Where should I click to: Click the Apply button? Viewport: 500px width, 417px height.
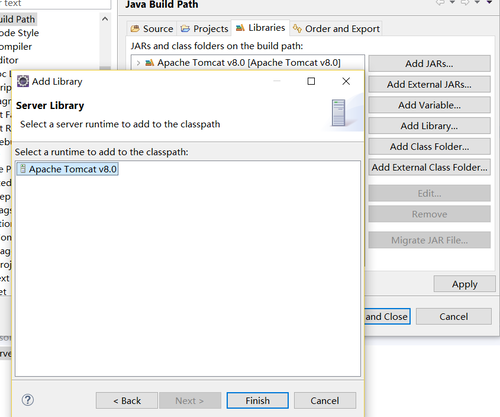(x=465, y=284)
